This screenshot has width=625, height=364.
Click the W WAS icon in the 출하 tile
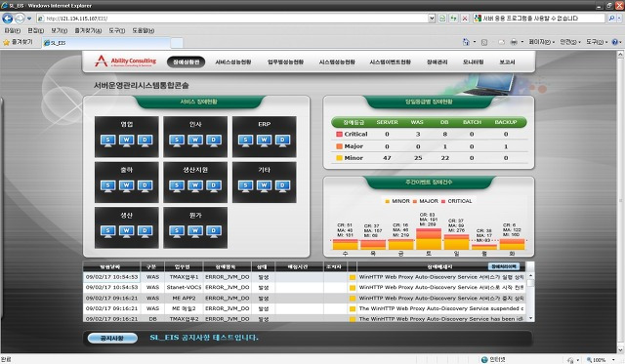coord(126,186)
